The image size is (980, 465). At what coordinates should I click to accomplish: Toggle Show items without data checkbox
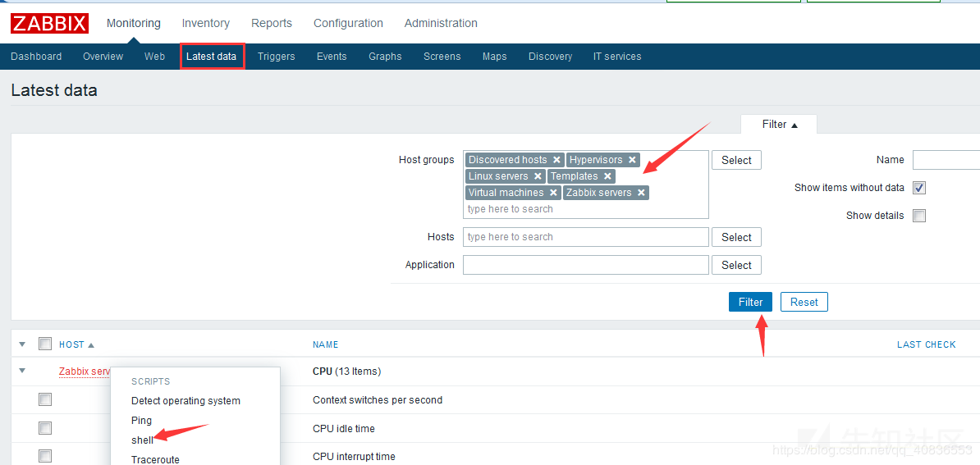[x=919, y=188]
